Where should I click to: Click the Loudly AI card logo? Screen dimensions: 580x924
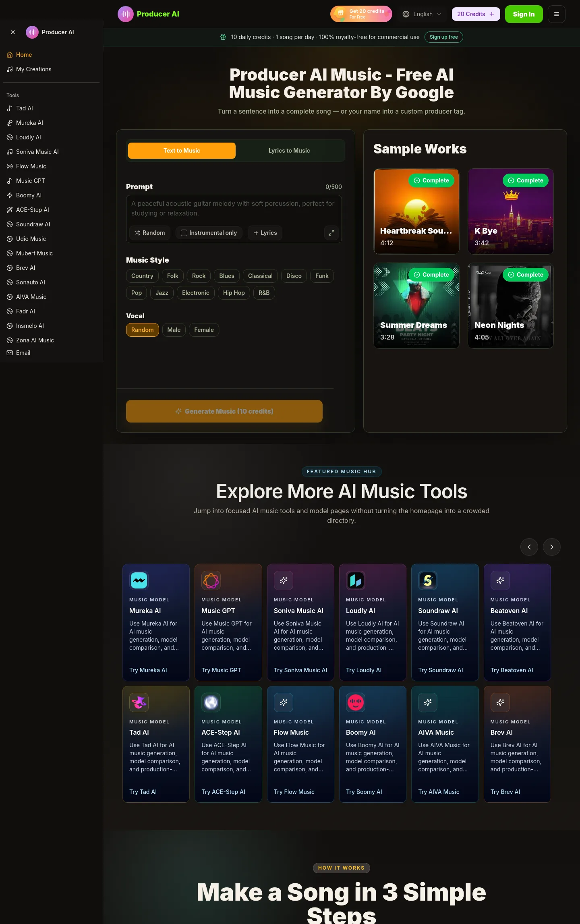356,580
